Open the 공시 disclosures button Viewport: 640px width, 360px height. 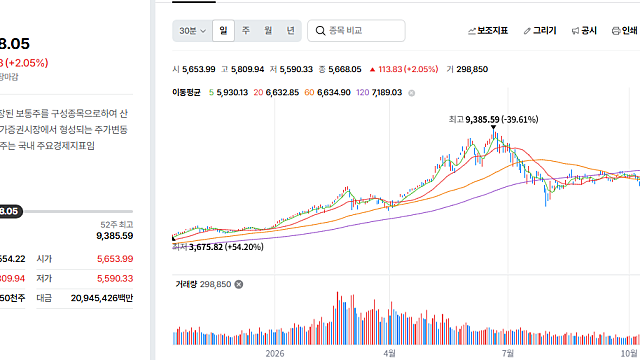[584, 31]
